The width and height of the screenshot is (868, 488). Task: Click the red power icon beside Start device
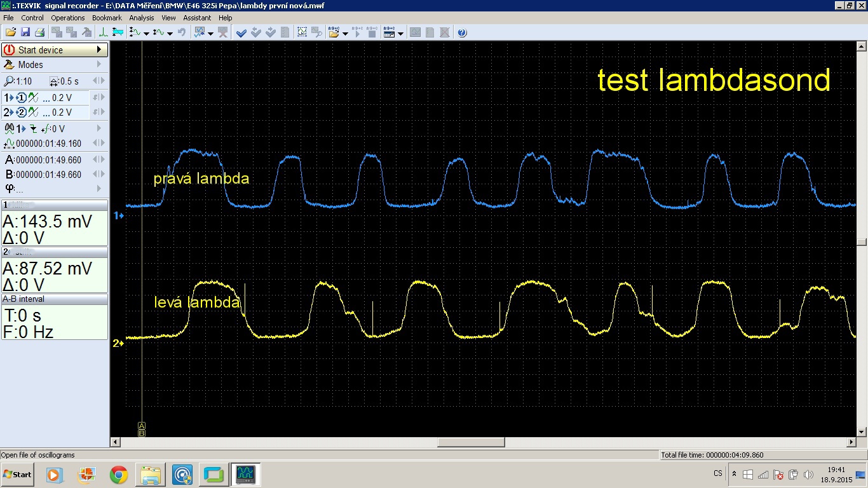[x=9, y=50]
